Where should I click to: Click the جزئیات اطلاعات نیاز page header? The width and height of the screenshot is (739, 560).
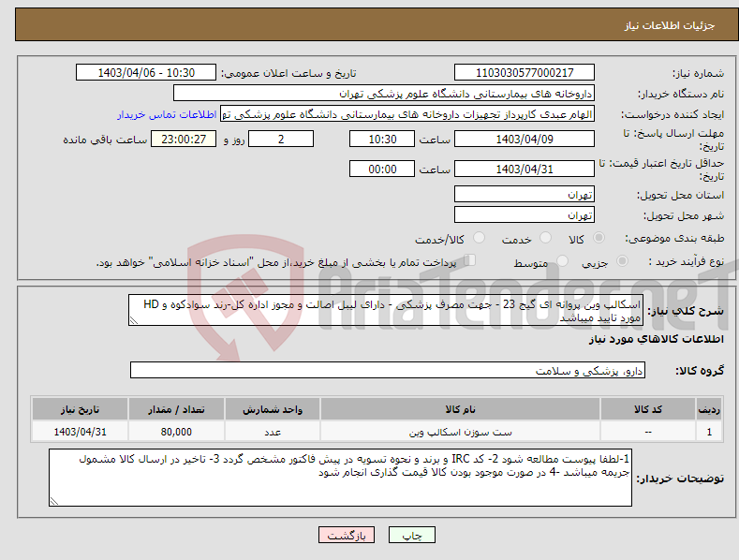[x=670, y=25]
